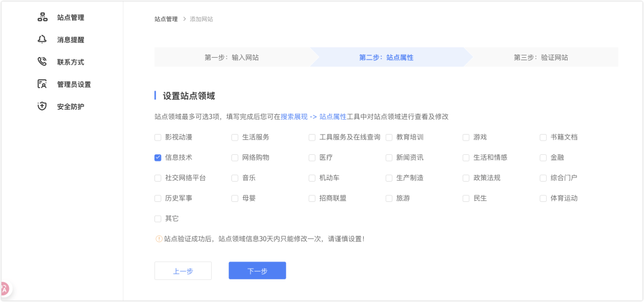Click the 站点管理 sidebar icon

(x=42, y=17)
